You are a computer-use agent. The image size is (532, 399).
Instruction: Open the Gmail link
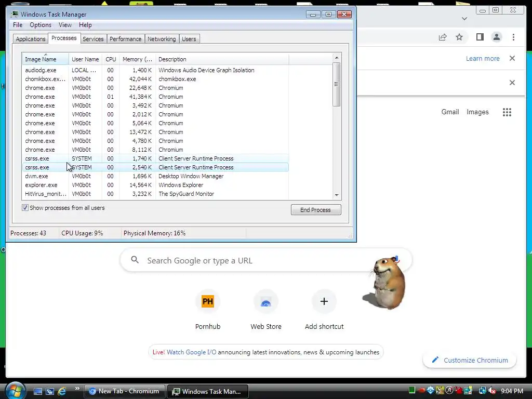(x=450, y=112)
